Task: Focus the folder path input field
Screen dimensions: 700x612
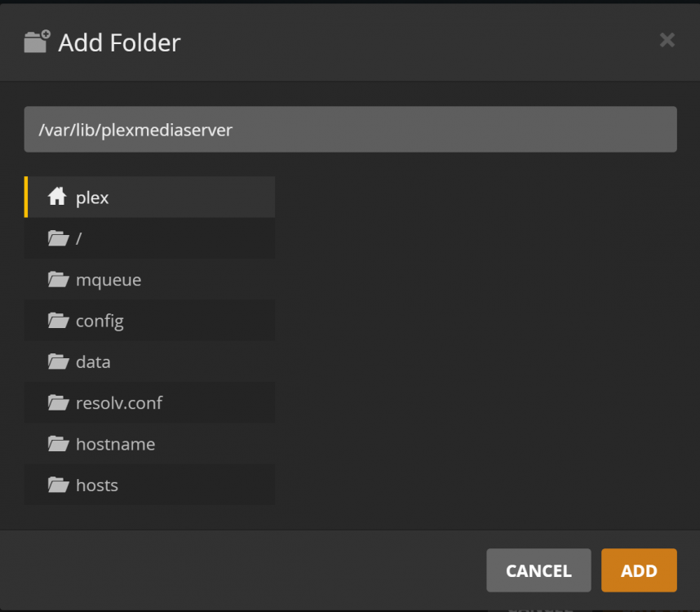Action: click(351, 130)
